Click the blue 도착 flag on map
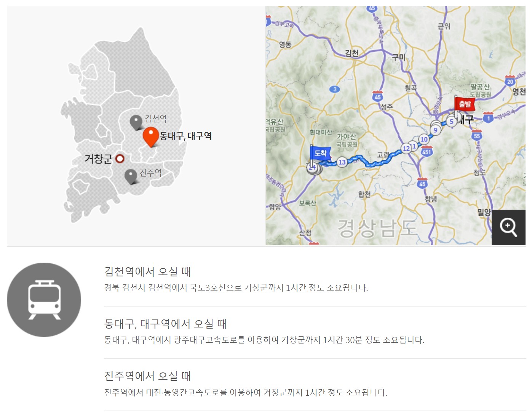Image resolution: width=532 pixels, height=414 pixels. click(x=320, y=154)
